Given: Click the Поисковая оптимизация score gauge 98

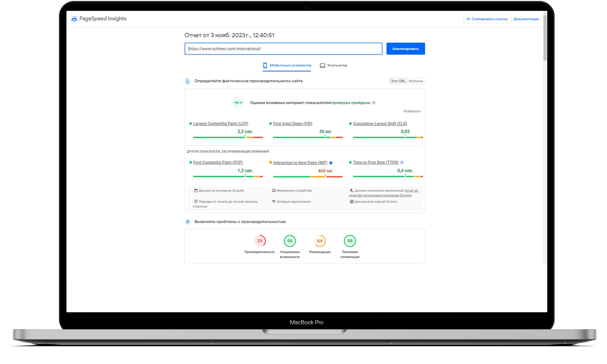Looking at the screenshot, I should tap(350, 241).
